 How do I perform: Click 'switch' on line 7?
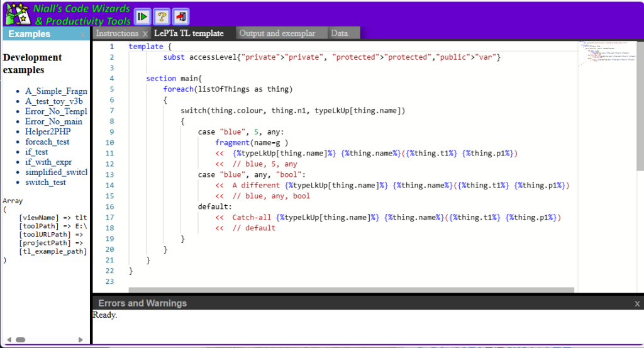point(194,111)
